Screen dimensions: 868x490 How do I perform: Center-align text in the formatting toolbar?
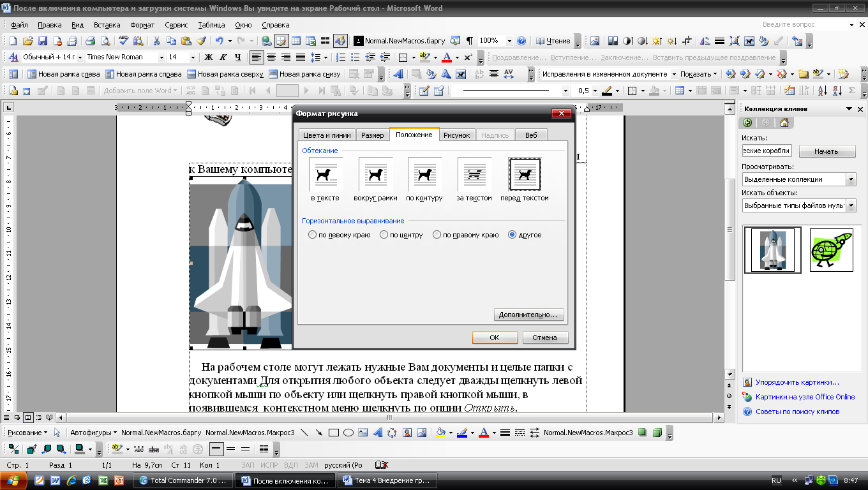point(271,57)
